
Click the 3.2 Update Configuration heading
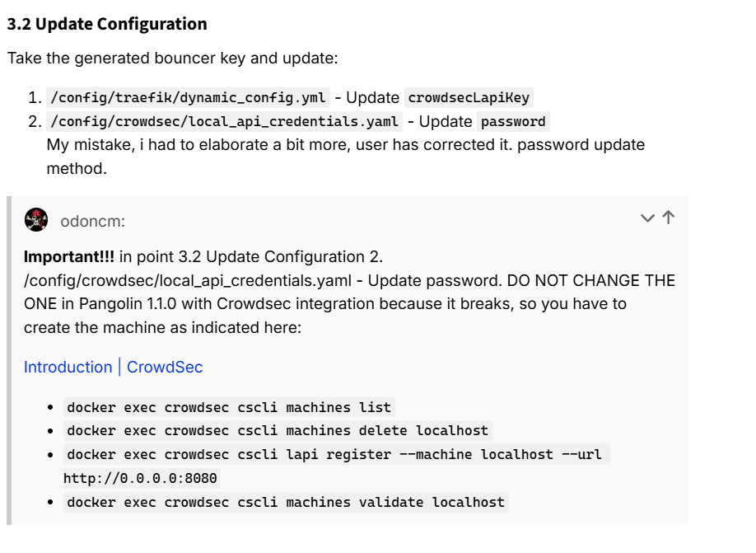[107, 24]
